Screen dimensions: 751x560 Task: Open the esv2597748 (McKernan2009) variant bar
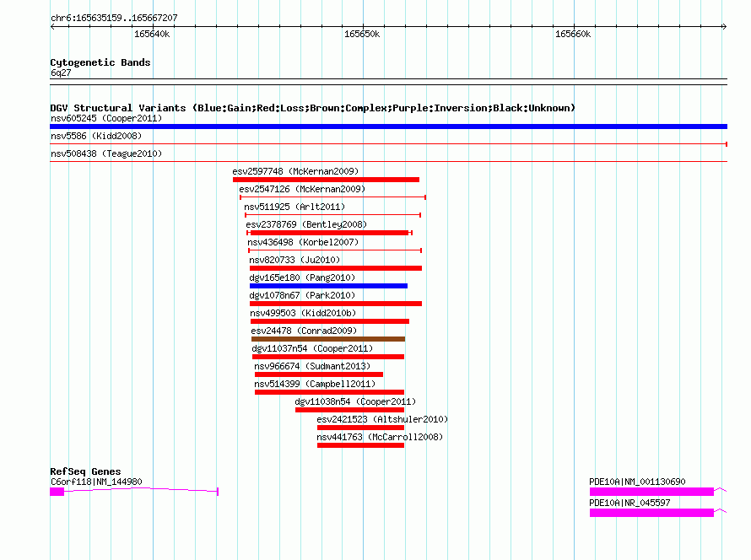pyautogui.click(x=326, y=180)
